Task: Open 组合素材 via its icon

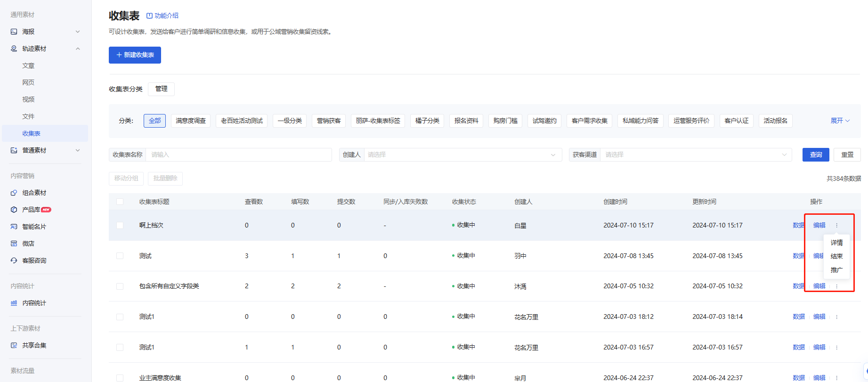Action: [14, 193]
